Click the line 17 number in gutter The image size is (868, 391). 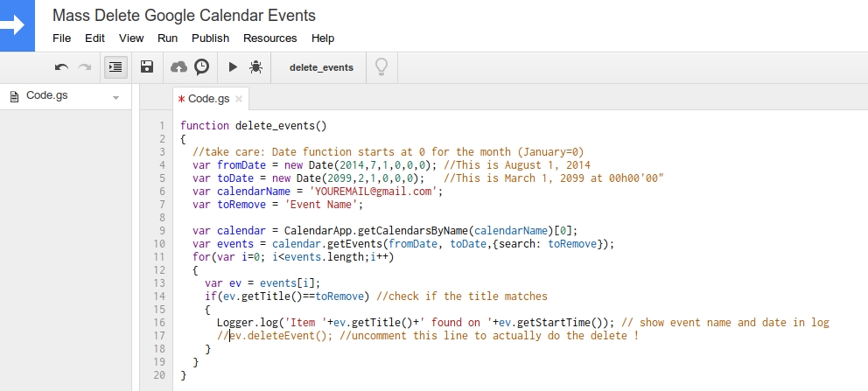point(159,336)
